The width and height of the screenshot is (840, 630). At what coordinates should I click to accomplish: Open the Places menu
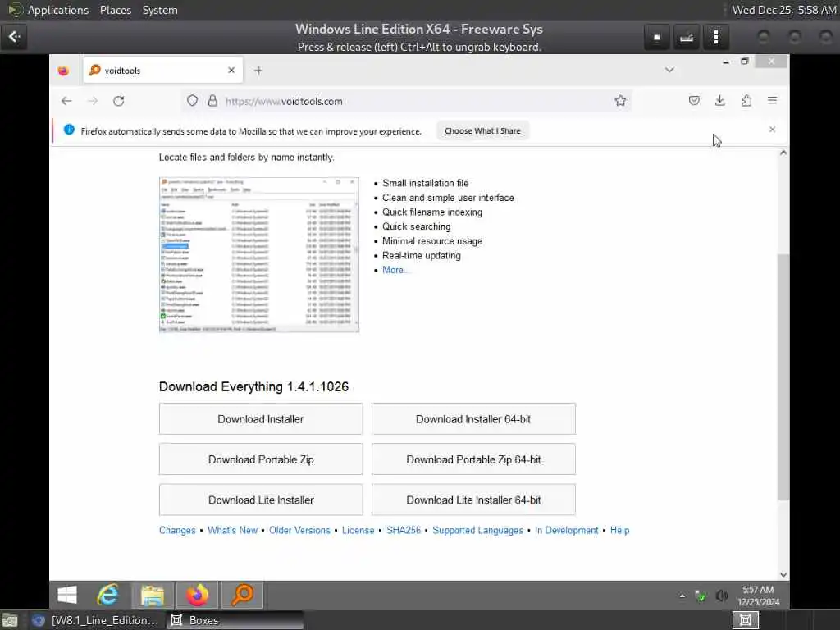pos(115,10)
